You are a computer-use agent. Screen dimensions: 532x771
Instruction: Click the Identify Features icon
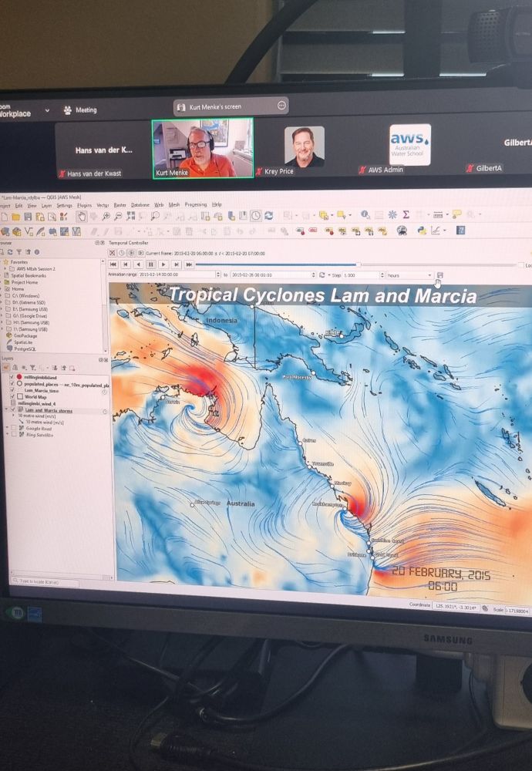[x=365, y=214]
